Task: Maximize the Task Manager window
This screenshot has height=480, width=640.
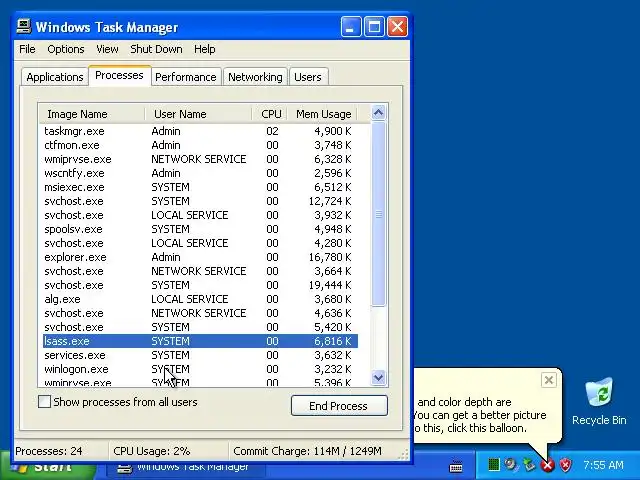Action: pyautogui.click(x=374, y=27)
